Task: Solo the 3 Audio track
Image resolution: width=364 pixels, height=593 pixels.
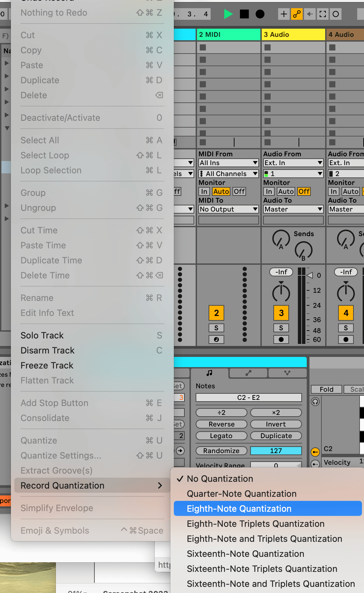Action: pos(281,328)
